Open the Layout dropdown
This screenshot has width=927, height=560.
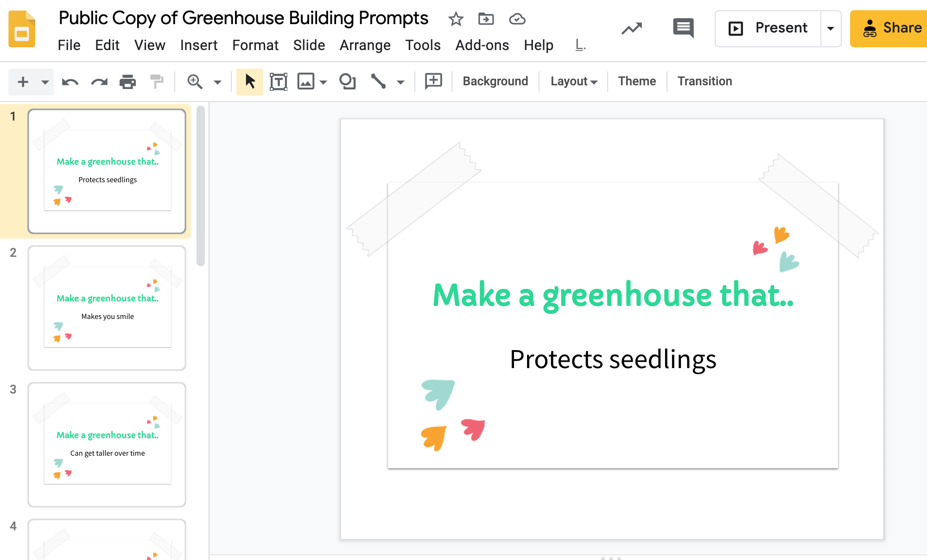coord(573,81)
